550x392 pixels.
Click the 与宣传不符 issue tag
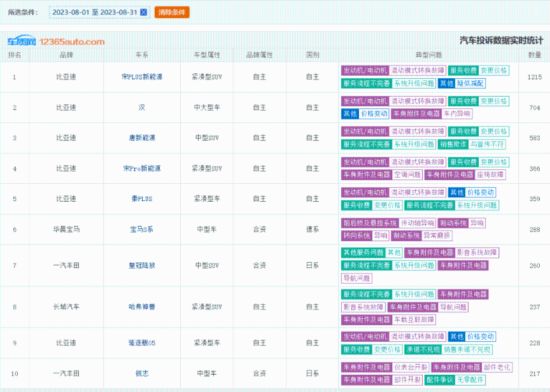(487, 144)
